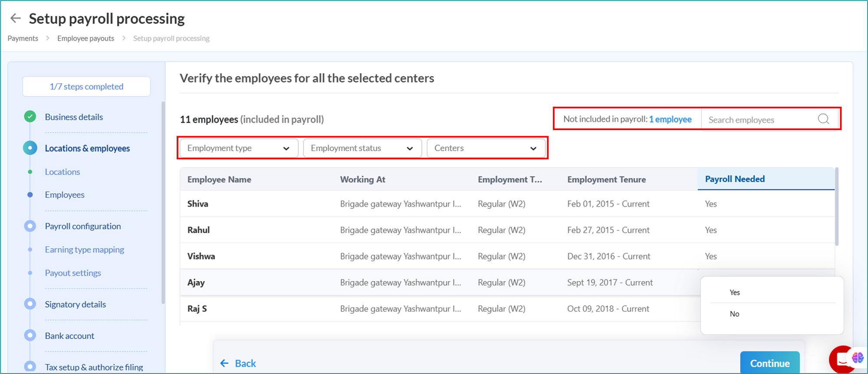Click the Locations & employees step circle icon
The image size is (868, 374).
click(x=30, y=148)
